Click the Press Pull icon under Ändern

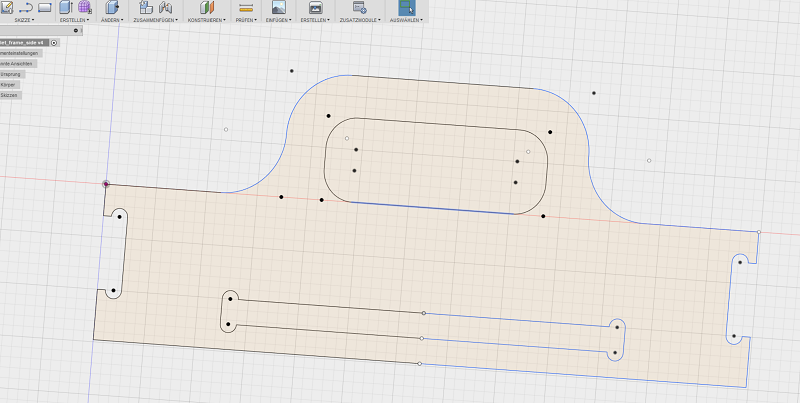[x=112, y=7]
